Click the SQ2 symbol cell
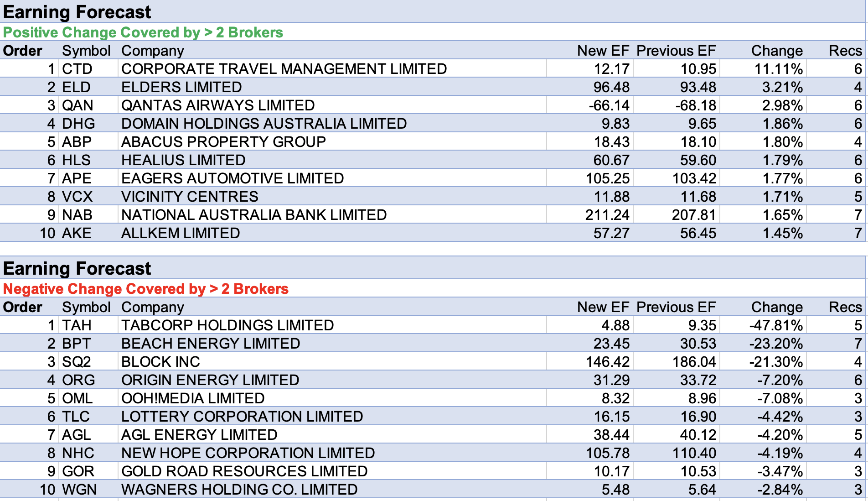868x501 pixels. (77, 362)
